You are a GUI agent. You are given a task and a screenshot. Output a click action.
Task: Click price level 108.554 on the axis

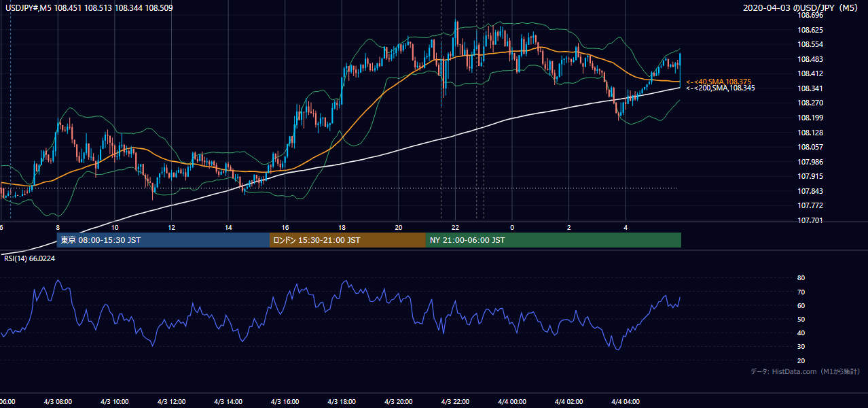810,44
